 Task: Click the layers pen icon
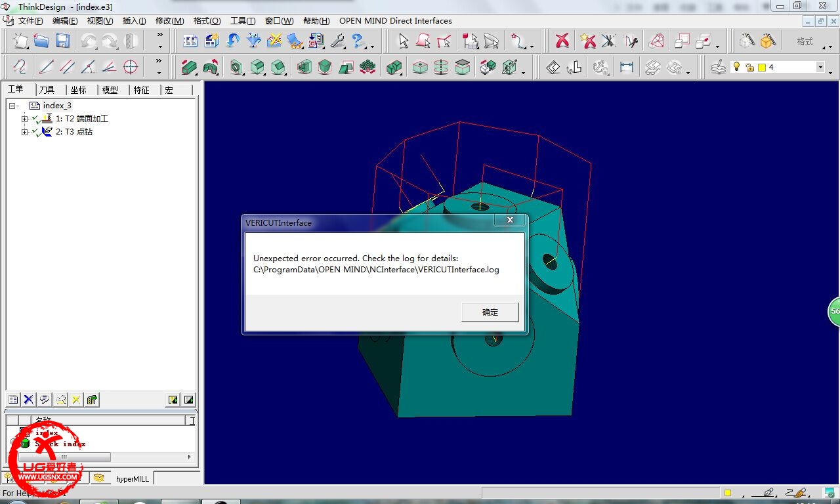719,67
